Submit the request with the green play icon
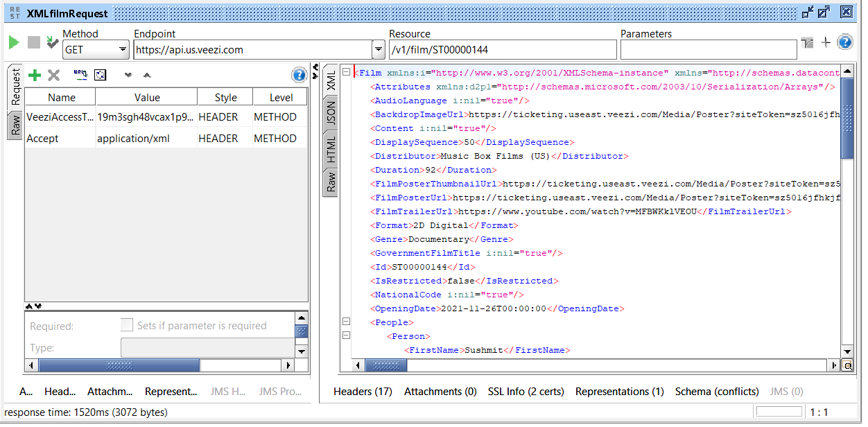 click(13, 42)
